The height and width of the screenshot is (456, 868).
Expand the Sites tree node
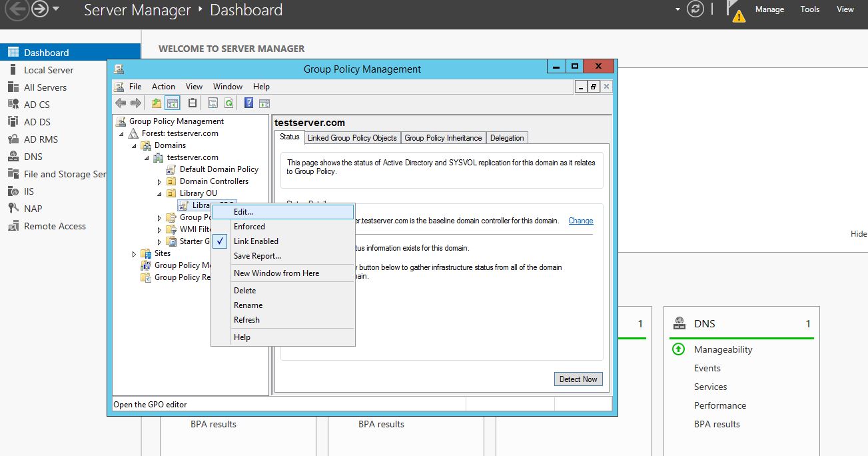point(134,254)
